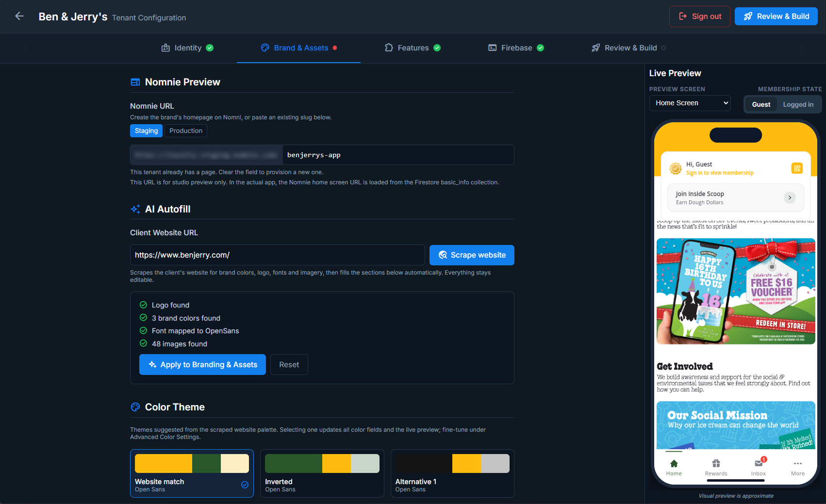Click the Identity tab's card icon

165,48
